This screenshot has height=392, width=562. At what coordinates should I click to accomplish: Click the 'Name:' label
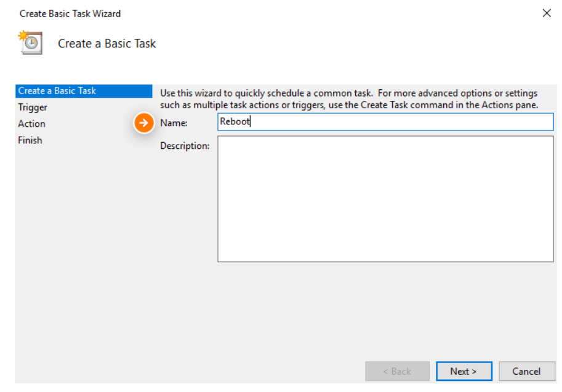(x=174, y=123)
